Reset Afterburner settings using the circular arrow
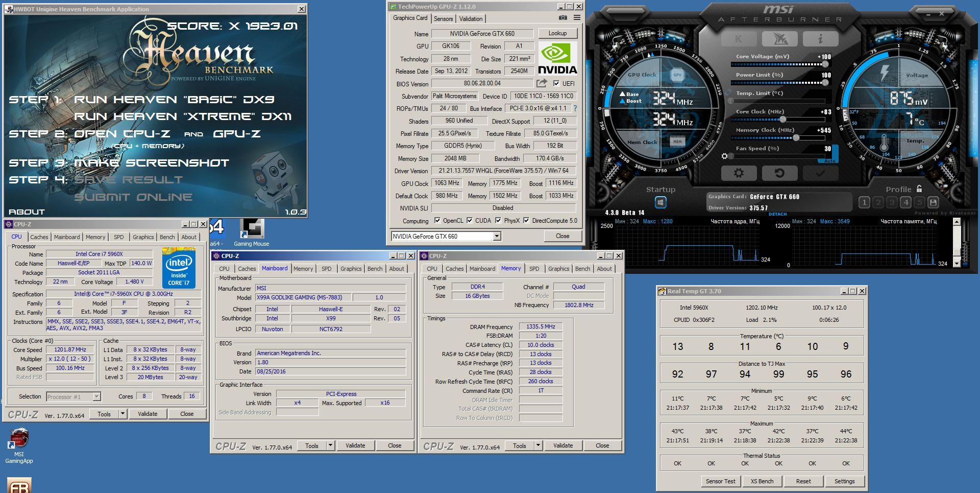Screen dimensions: 980x493 click(779, 173)
